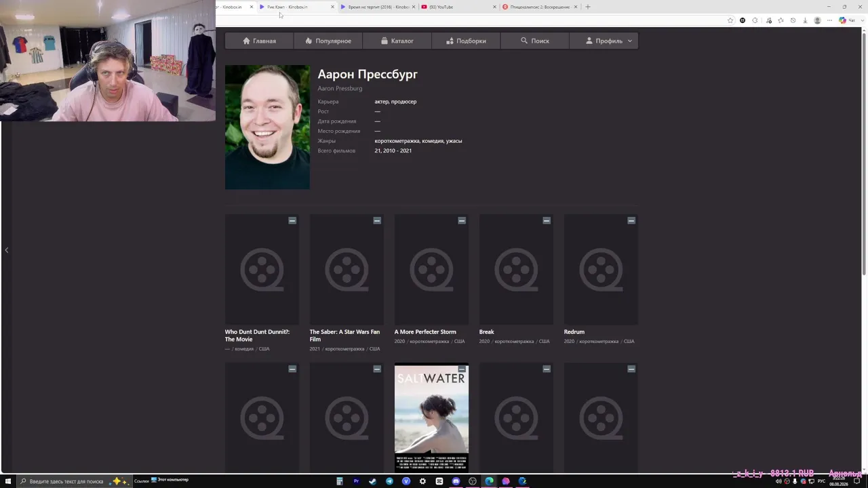Click the Break placeholder poster
This screenshot has width=868, height=488.
click(x=516, y=270)
